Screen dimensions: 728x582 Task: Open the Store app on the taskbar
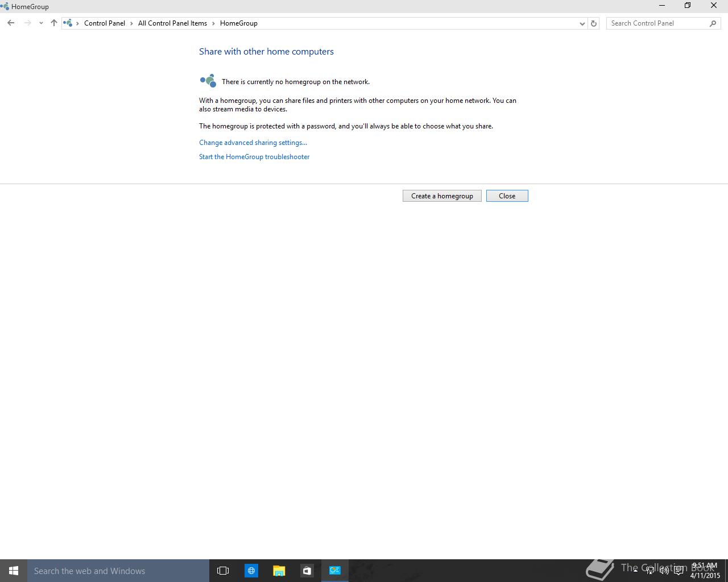coord(307,571)
